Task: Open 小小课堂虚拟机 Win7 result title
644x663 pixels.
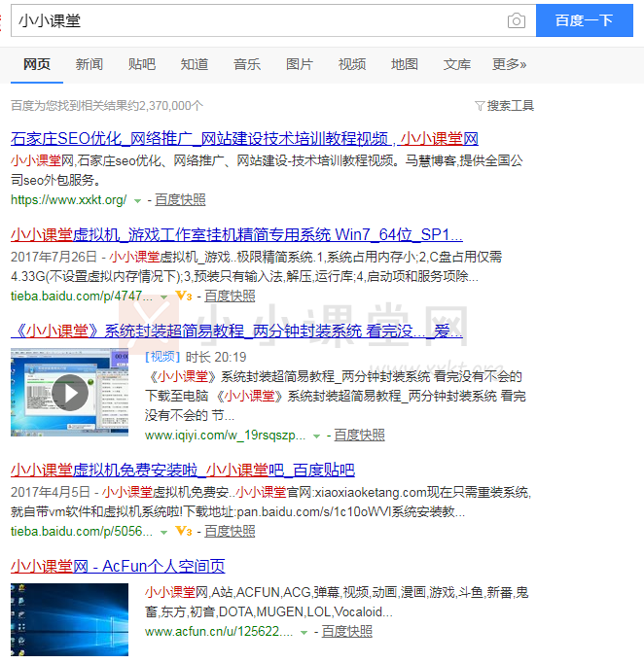Action: pyautogui.click(x=236, y=234)
